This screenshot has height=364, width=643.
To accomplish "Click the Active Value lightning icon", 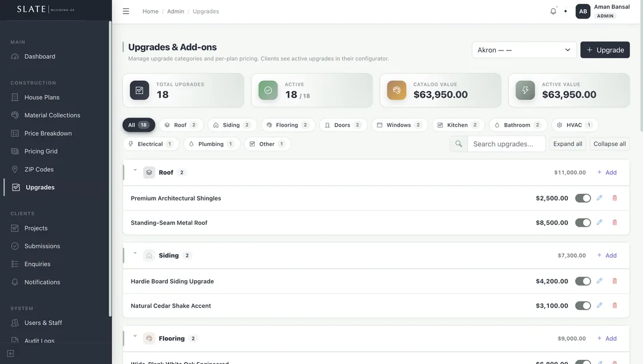I will (525, 90).
